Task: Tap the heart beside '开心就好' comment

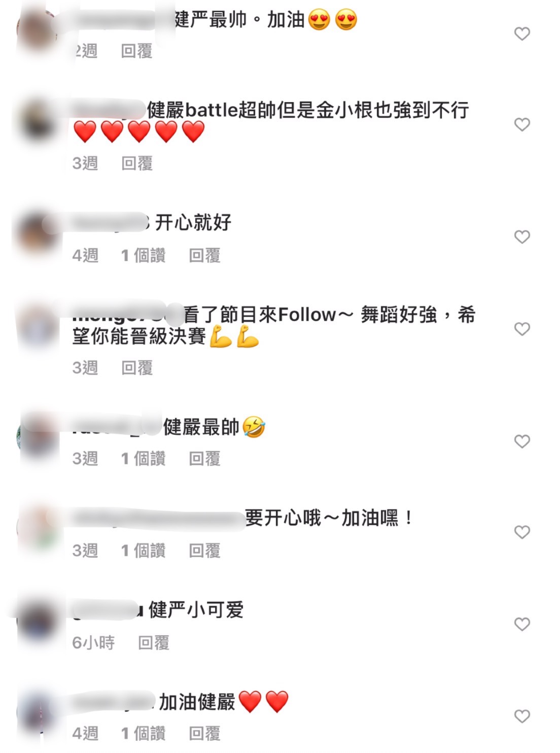Action: (522, 237)
